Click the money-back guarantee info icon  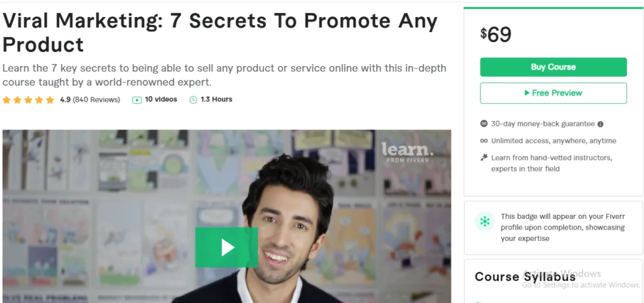click(601, 124)
